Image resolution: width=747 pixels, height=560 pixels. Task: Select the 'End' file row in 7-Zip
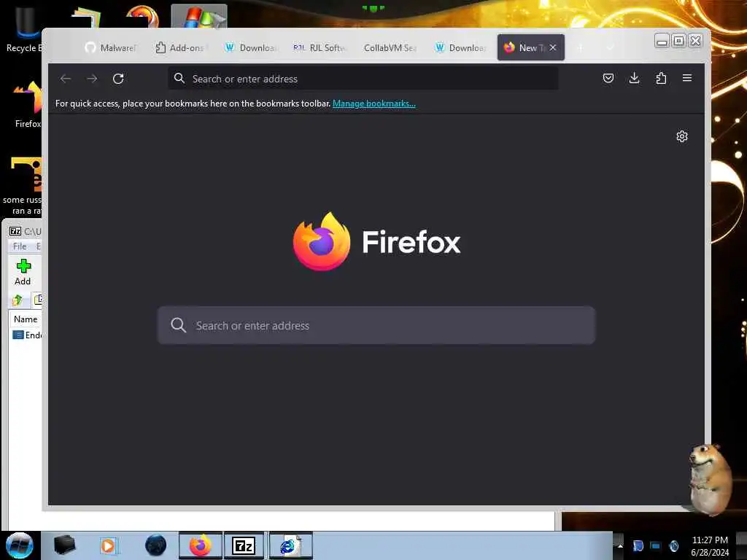point(27,335)
